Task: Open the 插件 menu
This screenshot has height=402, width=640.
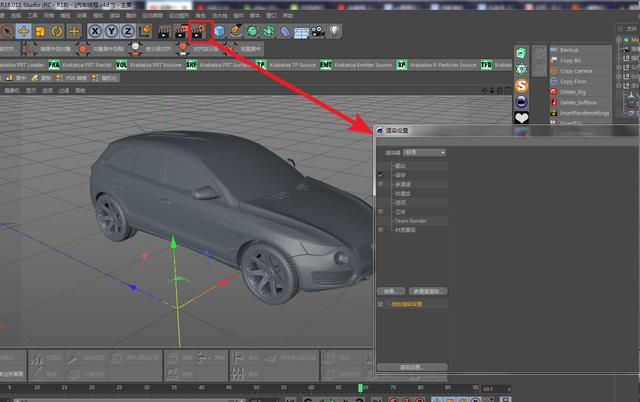Action: (238, 16)
